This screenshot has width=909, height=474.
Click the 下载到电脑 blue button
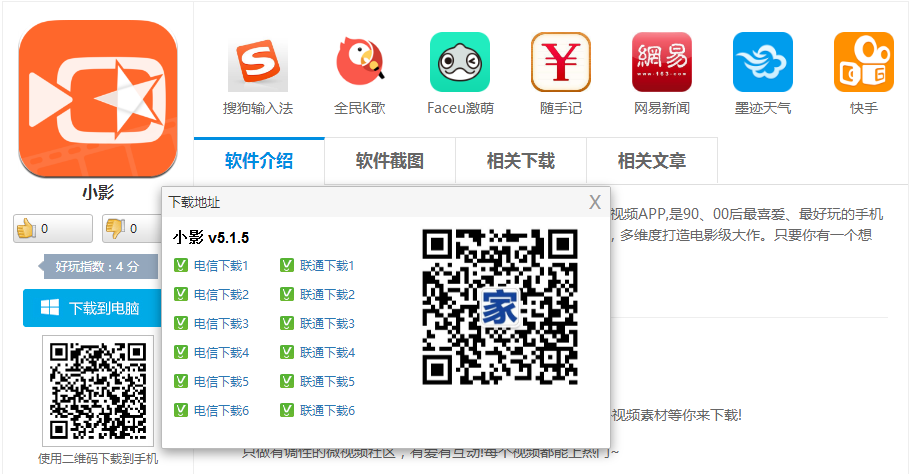[92, 308]
